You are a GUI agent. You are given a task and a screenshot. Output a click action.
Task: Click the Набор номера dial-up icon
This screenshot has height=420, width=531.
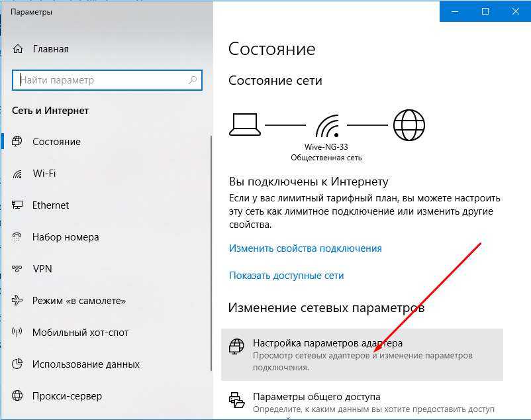pos(17,236)
